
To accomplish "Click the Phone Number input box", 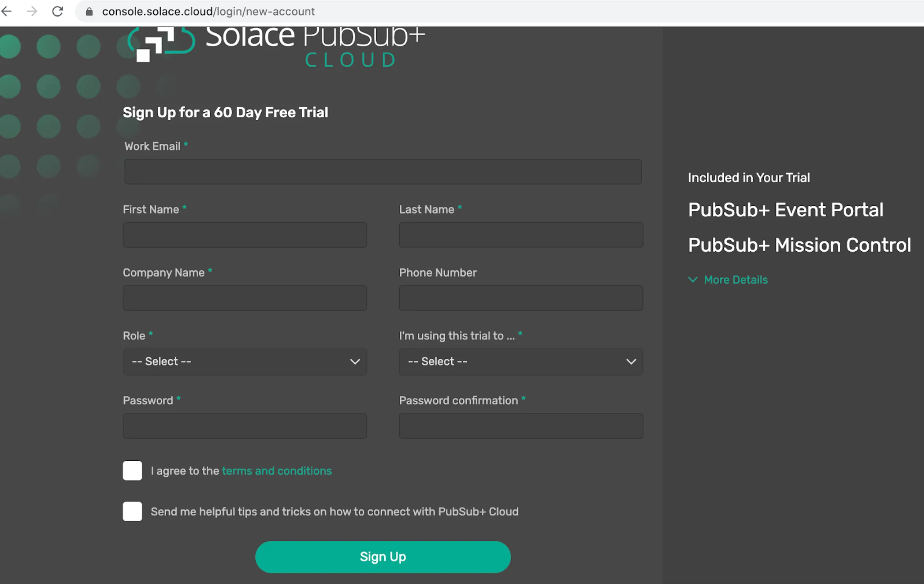I will pyautogui.click(x=521, y=298).
